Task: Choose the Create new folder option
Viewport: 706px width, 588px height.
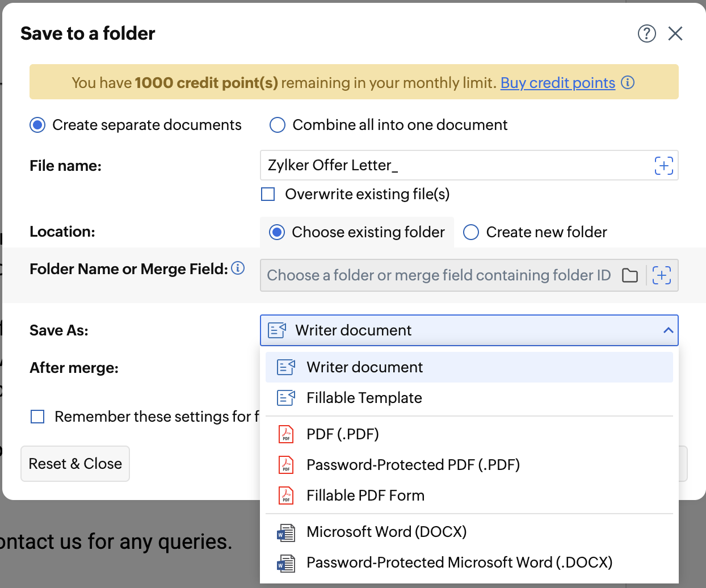Action: coord(471,232)
